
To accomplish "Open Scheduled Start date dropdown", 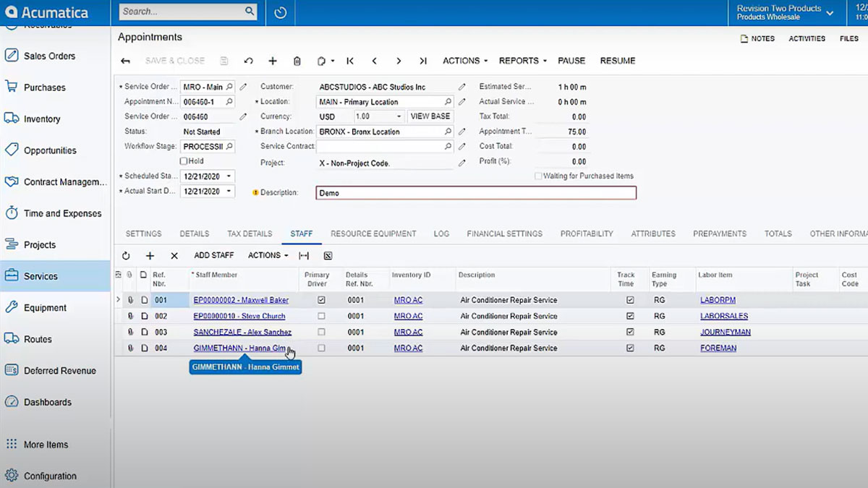I will pos(229,176).
